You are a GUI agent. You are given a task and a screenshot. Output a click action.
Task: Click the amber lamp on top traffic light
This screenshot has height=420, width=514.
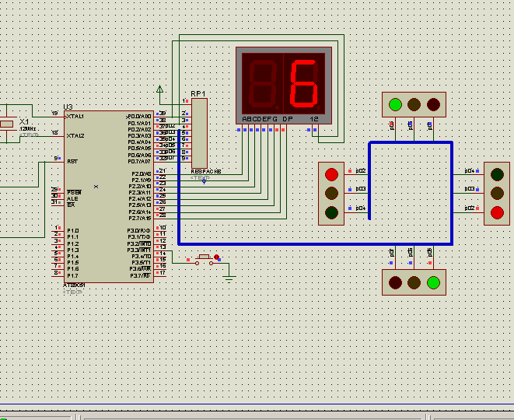(x=414, y=104)
